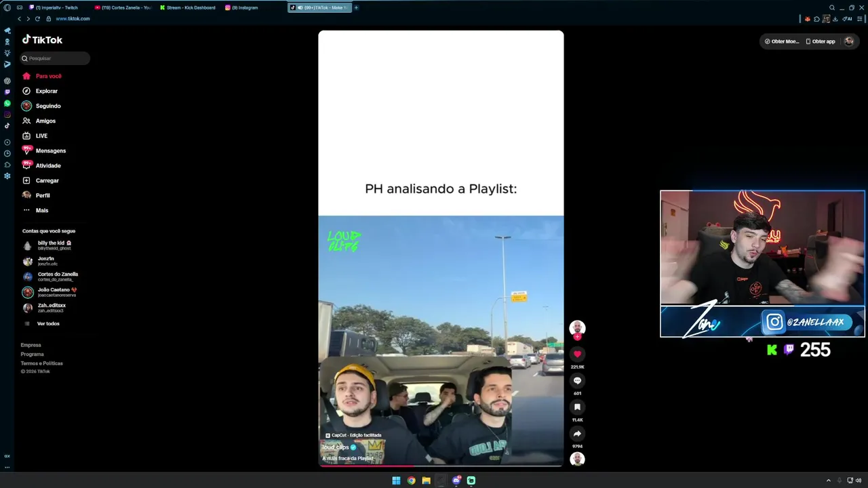Open the spinning sound disc thumbnail
The image size is (868, 488).
click(x=577, y=459)
